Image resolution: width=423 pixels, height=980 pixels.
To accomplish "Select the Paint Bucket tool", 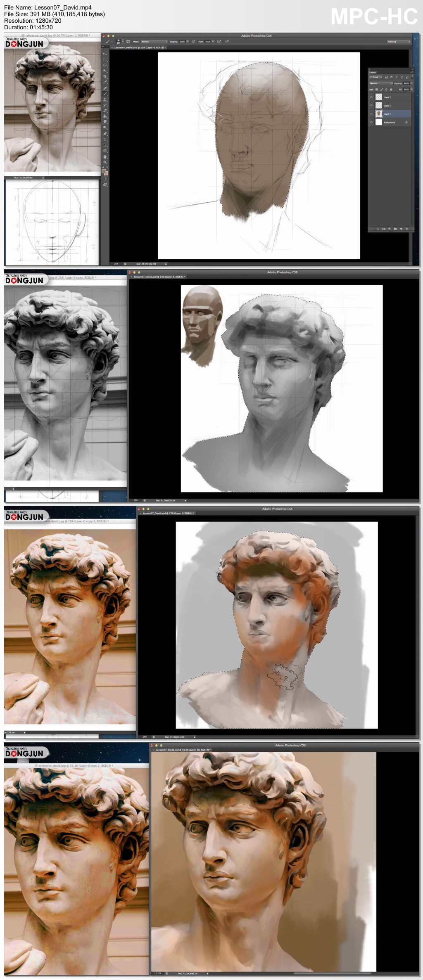I will point(105,116).
